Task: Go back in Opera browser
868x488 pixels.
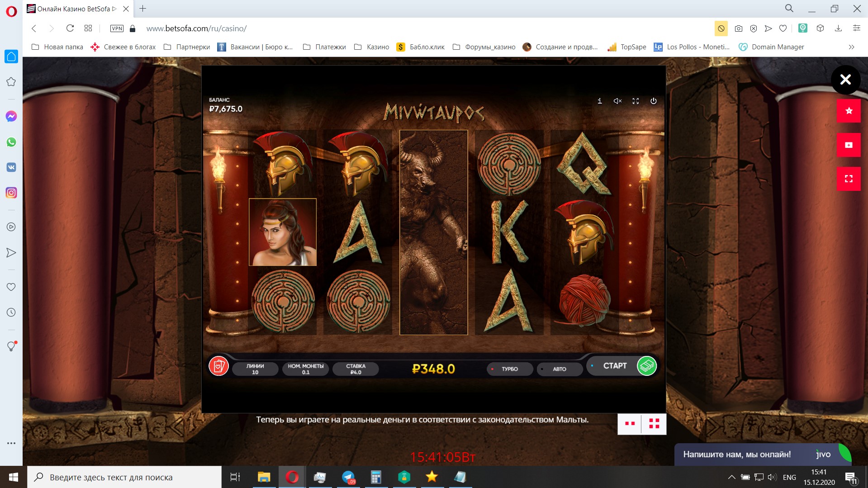Action: tap(34, 28)
